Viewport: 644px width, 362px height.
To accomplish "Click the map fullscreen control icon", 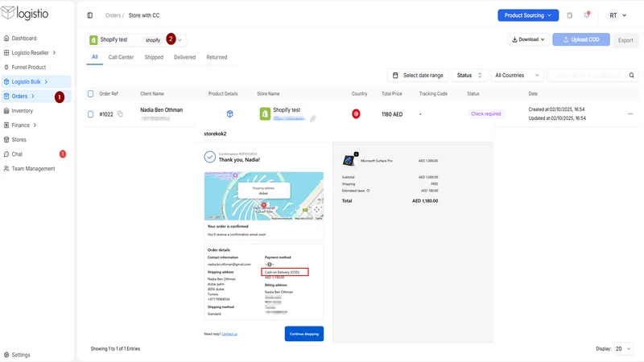I will [316, 209].
